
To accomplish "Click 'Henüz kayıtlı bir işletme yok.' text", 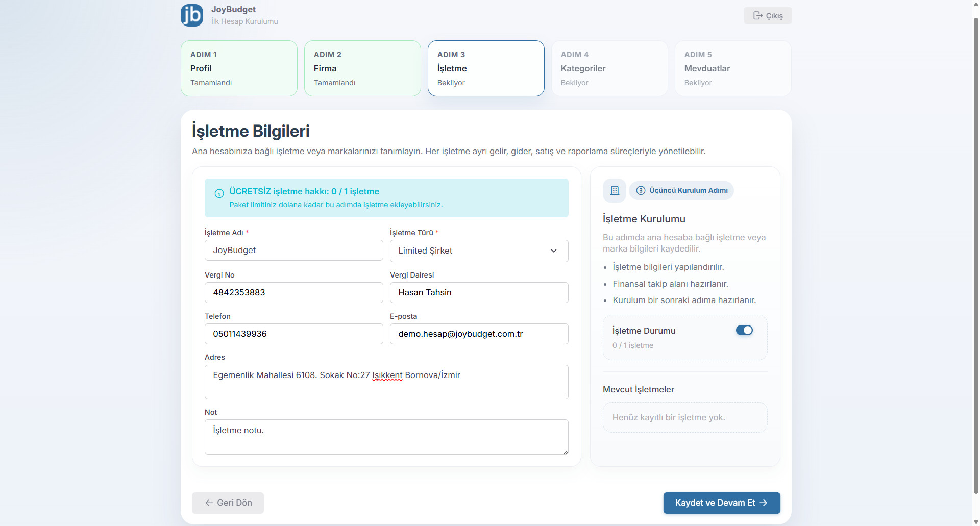I will 669,417.
